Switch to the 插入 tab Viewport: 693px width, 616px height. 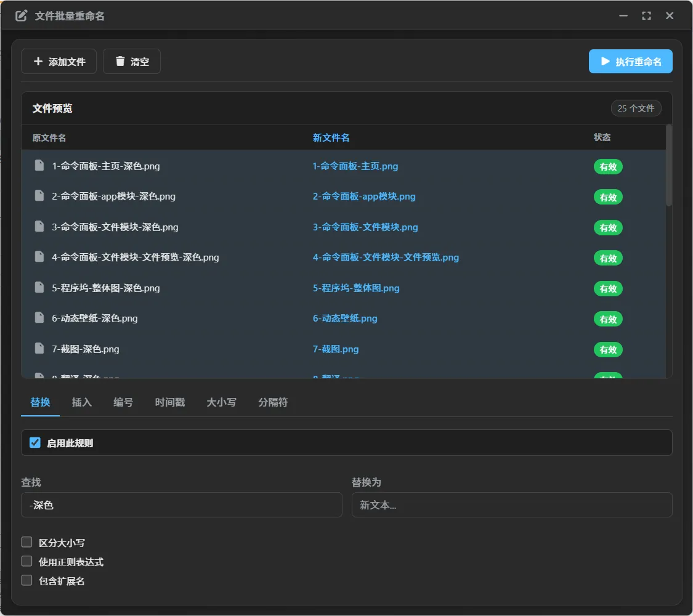click(x=82, y=402)
